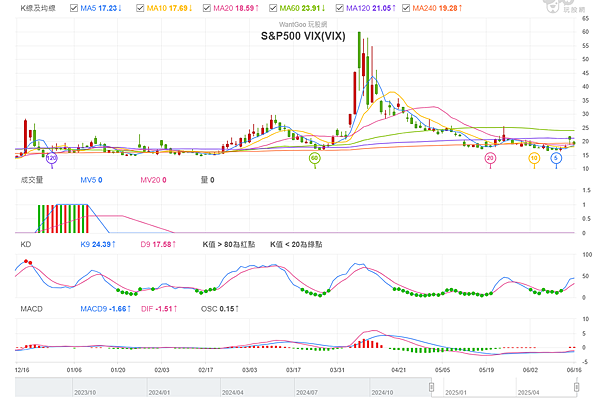The height and width of the screenshot is (400, 600).
Task: Click the 12/16 date axis label
Action: point(22,370)
